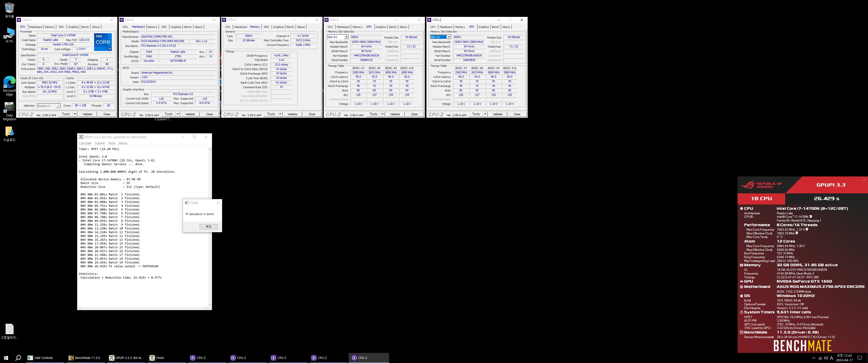Close the Finish dialog with its X
Viewport: 868px width, 363px height.
tap(218, 203)
